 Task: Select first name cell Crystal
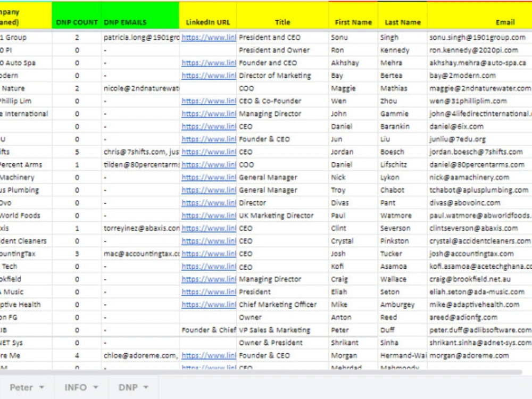coord(353,241)
